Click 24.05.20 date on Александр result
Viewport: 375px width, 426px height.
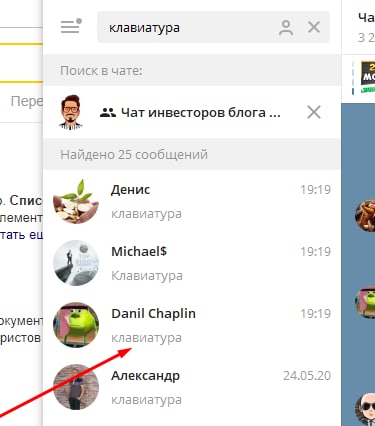(x=307, y=376)
